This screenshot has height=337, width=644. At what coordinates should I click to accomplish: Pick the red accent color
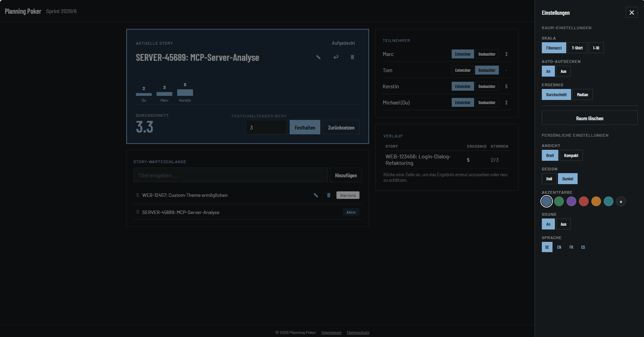[x=584, y=201]
